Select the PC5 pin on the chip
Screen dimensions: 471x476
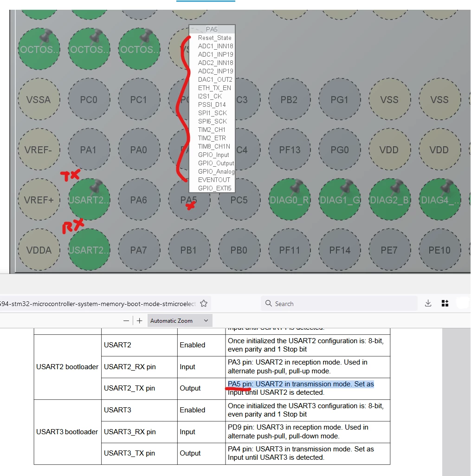click(x=239, y=200)
